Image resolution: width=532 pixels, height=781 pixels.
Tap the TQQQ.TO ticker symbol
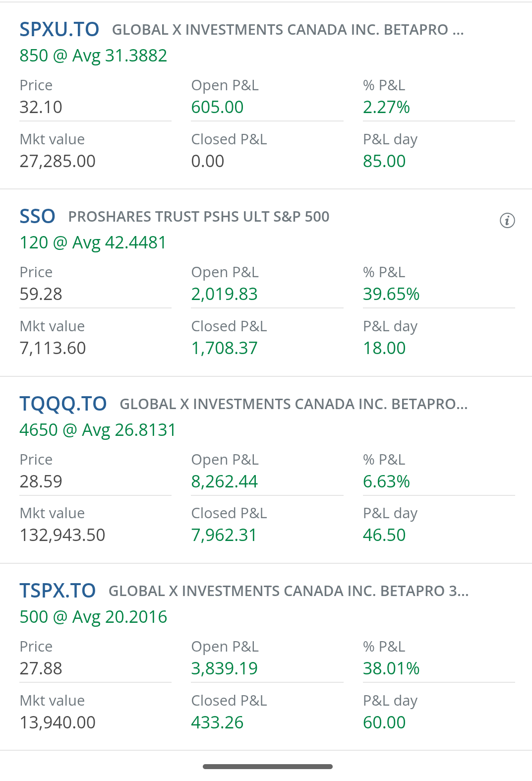[x=63, y=404]
